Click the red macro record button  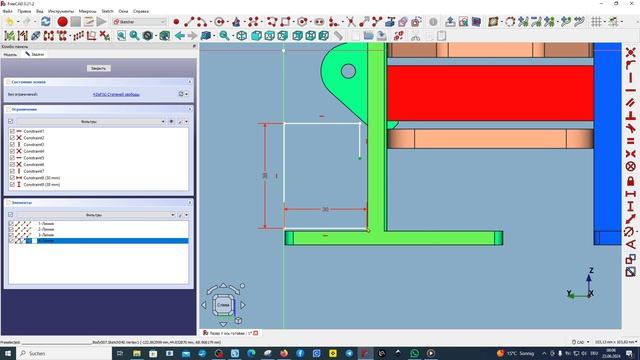pyautogui.click(x=62, y=22)
